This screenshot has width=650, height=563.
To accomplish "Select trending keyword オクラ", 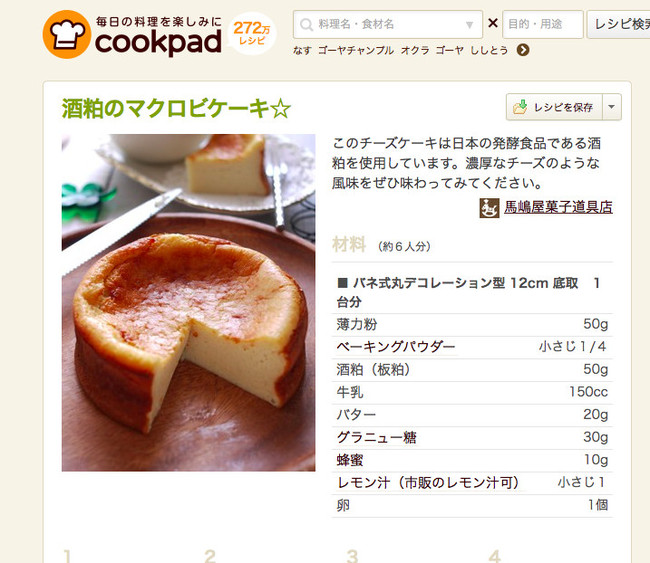I will coord(415,51).
